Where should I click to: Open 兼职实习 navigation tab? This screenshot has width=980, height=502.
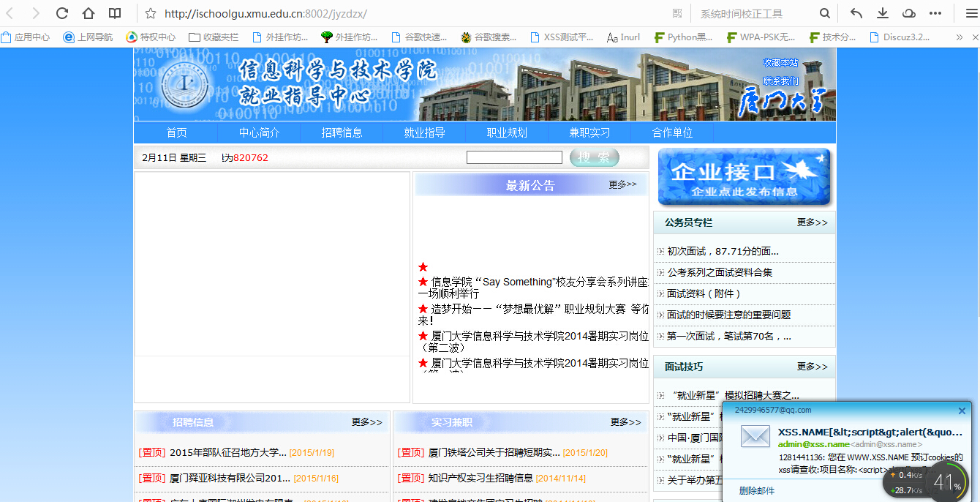(x=589, y=132)
